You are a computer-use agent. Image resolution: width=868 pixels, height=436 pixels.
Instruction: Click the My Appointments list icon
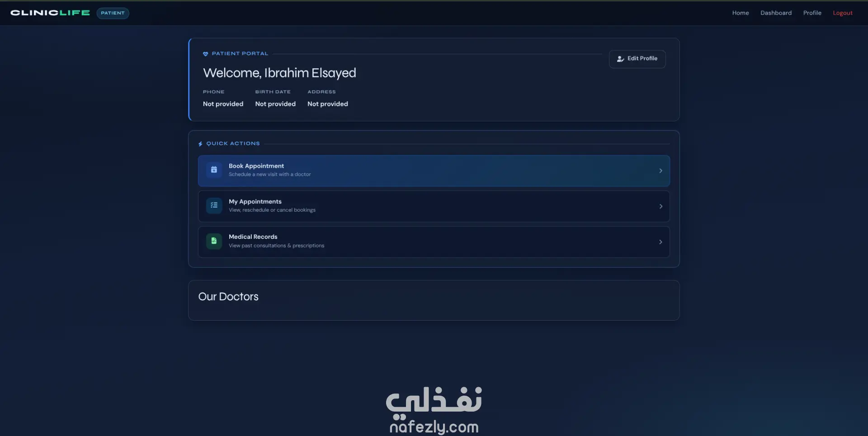click(x=214, y=205)
